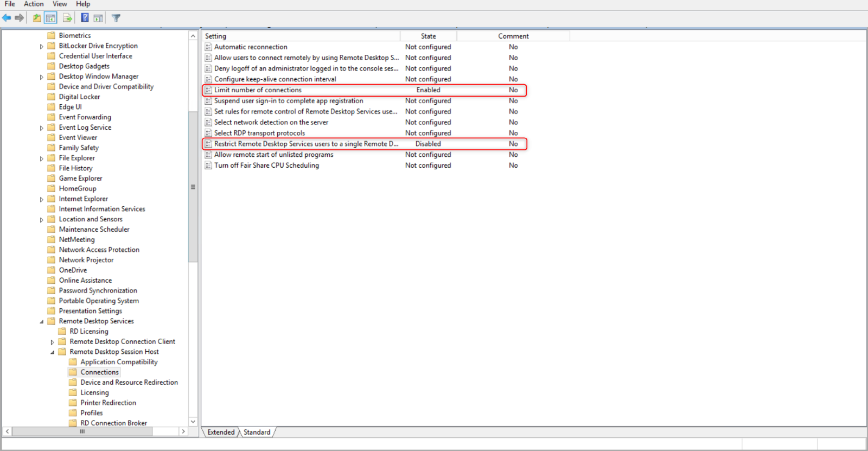Click the Export List toolbar icon

point(67,18)
